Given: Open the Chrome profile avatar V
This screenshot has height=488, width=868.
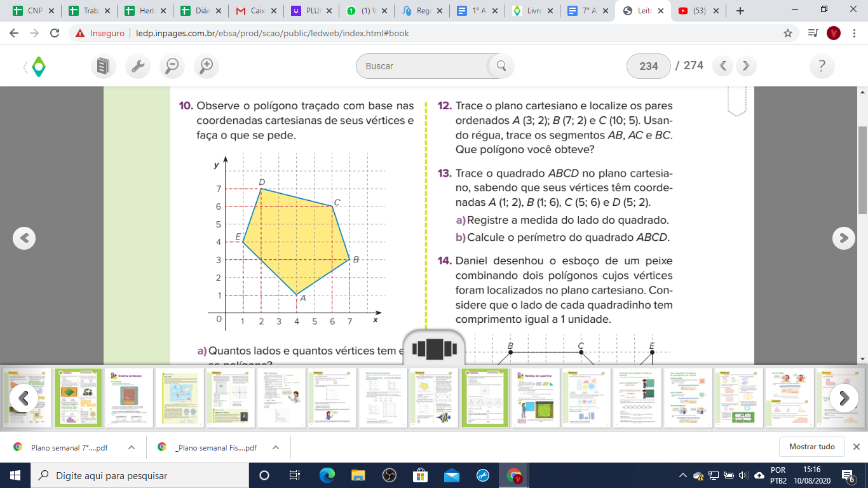Looking at the screenshot, I should [834, 33].
